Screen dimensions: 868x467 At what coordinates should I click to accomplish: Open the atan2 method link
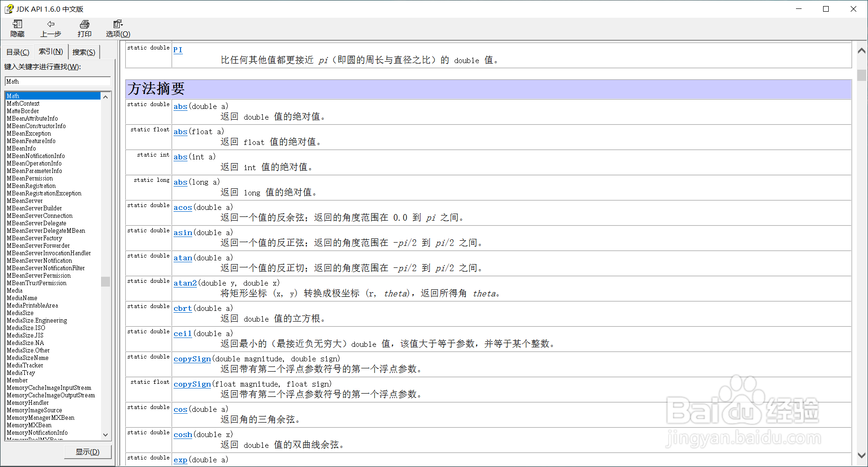[185, 283]
